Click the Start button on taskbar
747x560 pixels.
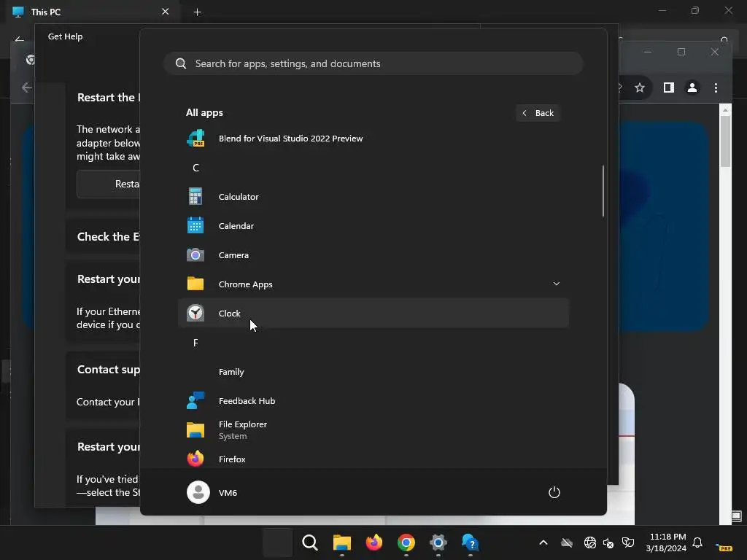point(278,542)
